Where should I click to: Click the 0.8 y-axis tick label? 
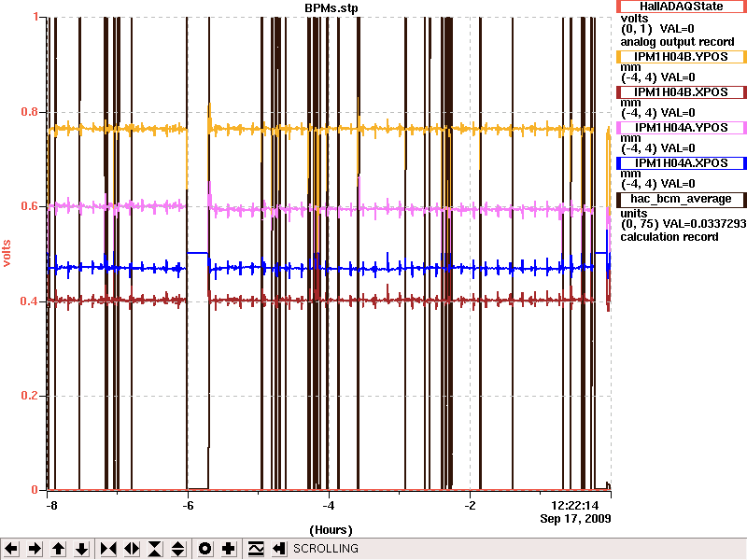(30, 112)
